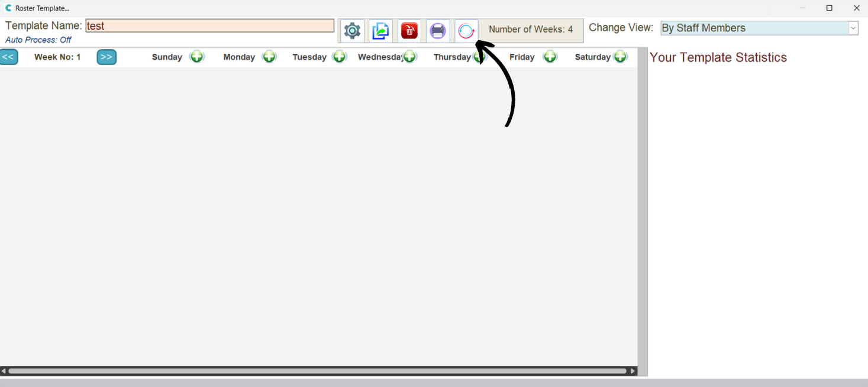Go to the previous week
This screenshot has height=387, width=868.
(8, 57)
